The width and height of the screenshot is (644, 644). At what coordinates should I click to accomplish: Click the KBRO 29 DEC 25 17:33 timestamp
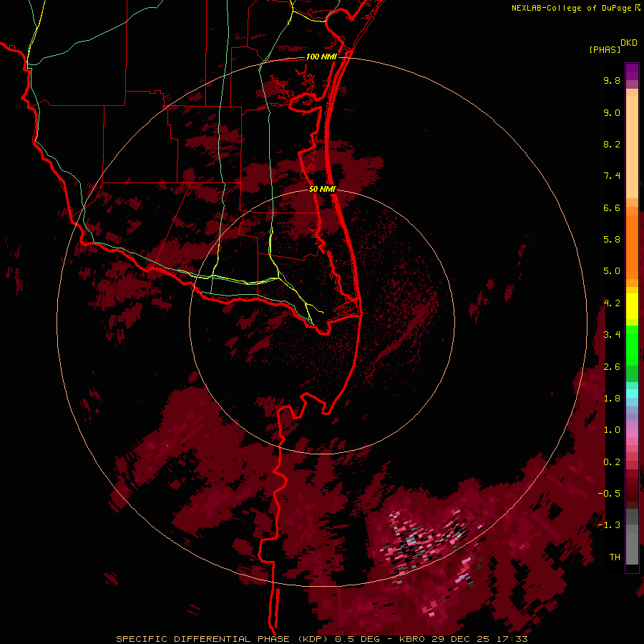tap(463, 639)
